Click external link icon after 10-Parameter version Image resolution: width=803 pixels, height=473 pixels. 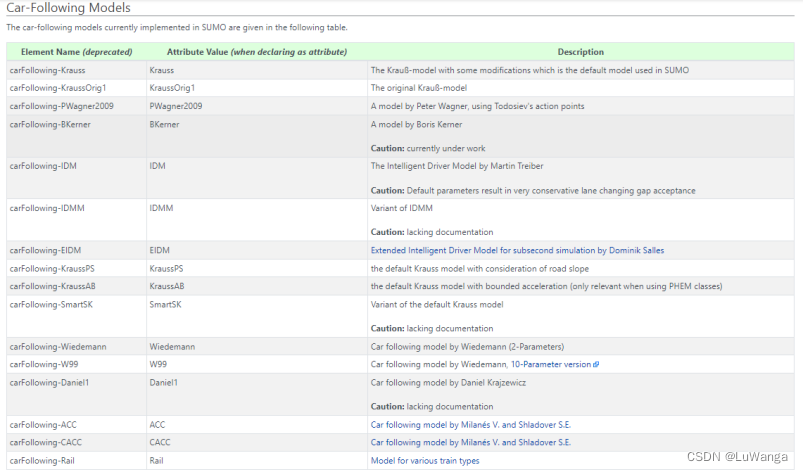tap(596, 365)
